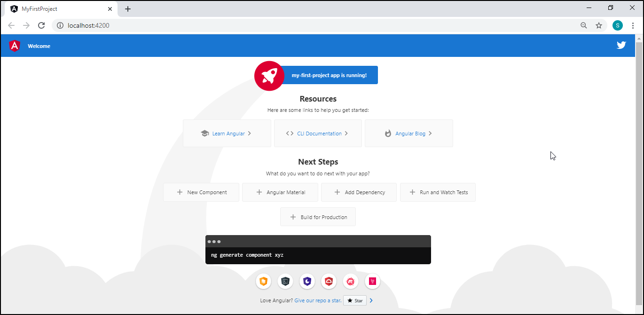644x315 pixels.
Task: Click the red rocket icon
Action: tap(269, 75)
